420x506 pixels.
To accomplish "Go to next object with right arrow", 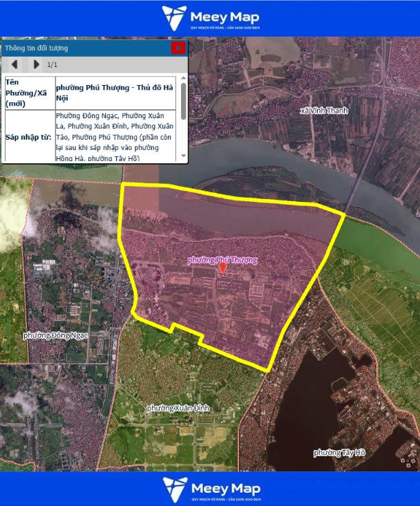I will pos(36,64).
